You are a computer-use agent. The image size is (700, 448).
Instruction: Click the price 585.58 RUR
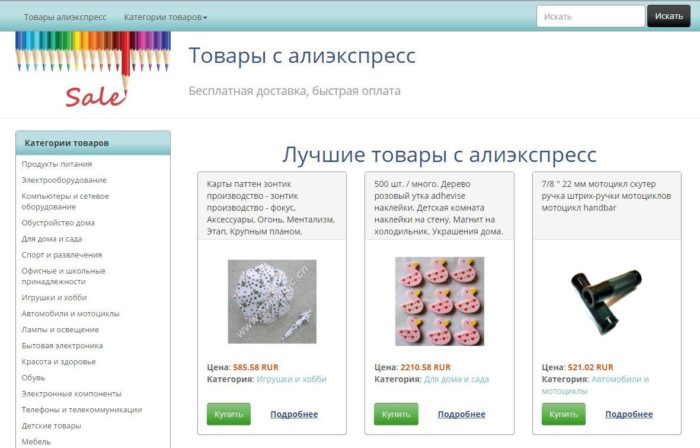coord(256,367)
